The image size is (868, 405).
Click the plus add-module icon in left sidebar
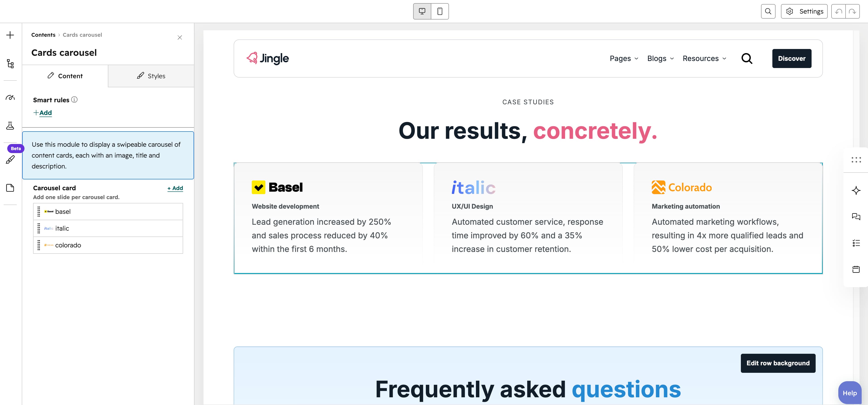pyautogui.click(x=10, y=35)
